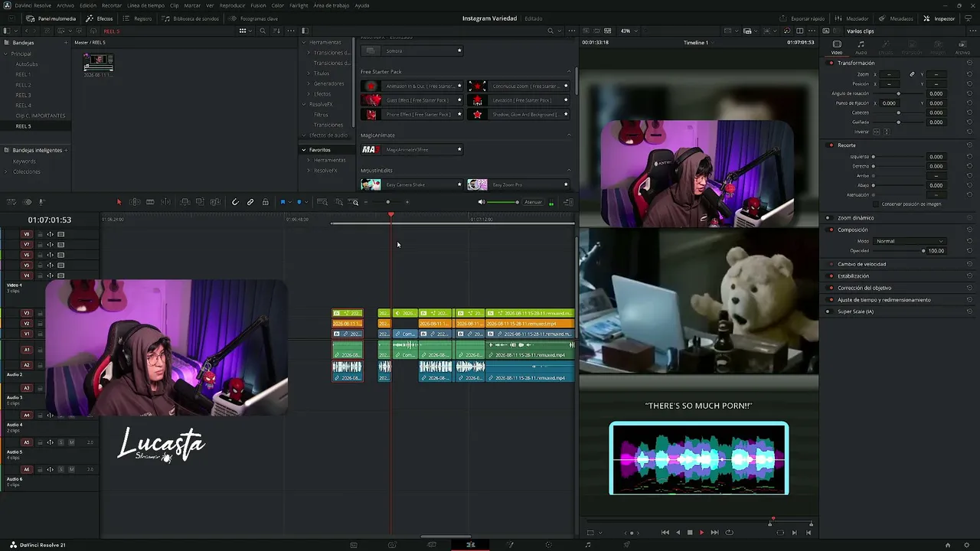This screenshot has width=980, height=551.
Task: Click the blue flag icon
Action: pos(283,202)
